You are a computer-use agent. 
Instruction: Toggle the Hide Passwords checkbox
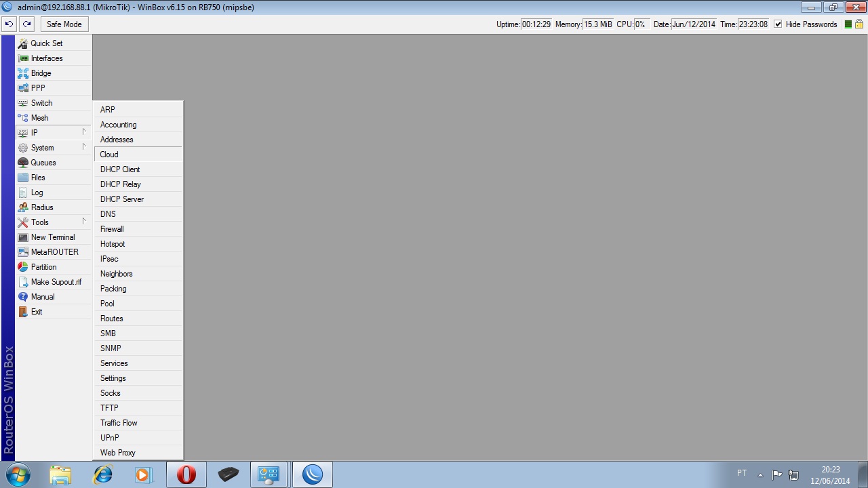click(x=778, y=24)
